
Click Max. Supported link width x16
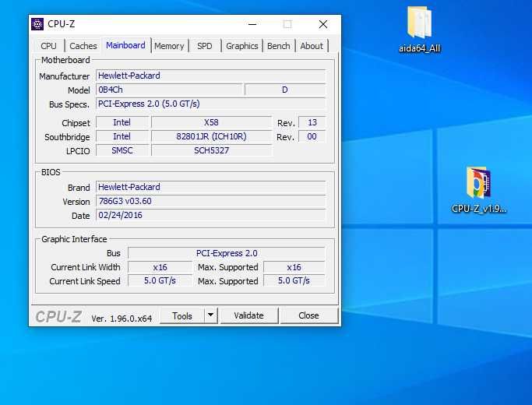294,267
